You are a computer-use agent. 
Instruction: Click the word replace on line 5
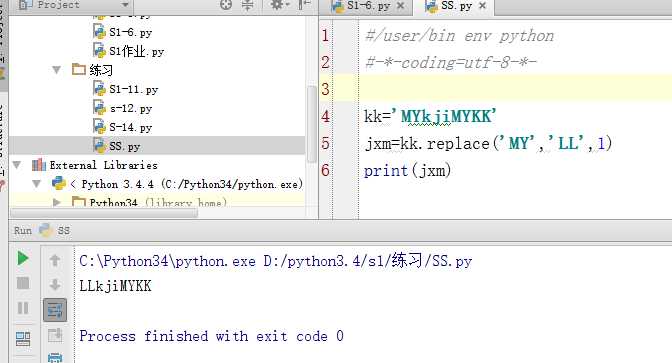pyautogui.click(x=458, y=143)
